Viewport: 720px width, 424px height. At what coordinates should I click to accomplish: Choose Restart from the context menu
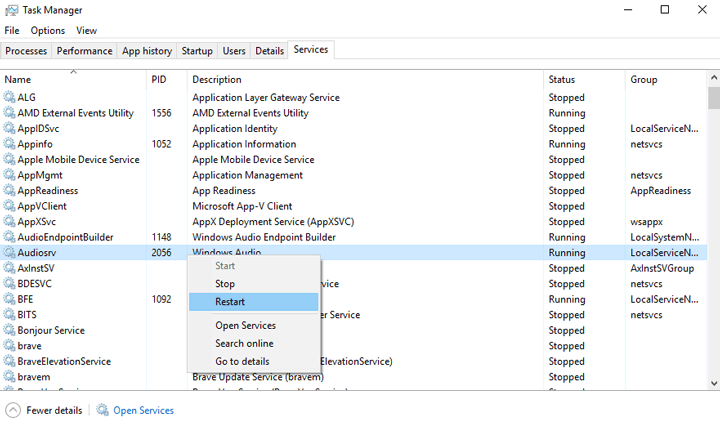click(x=230, y=302)
